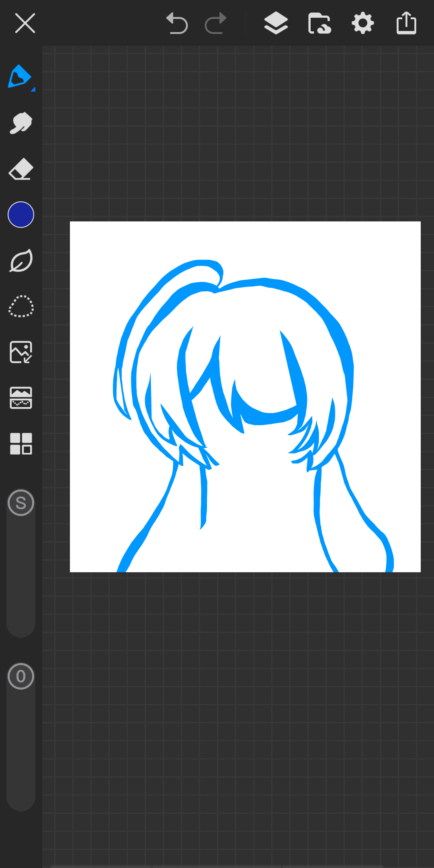Image resolution: width=434 pixels, height=868 pixels.
Task: Close the canvas with the X button
Action: pos(25,23)
